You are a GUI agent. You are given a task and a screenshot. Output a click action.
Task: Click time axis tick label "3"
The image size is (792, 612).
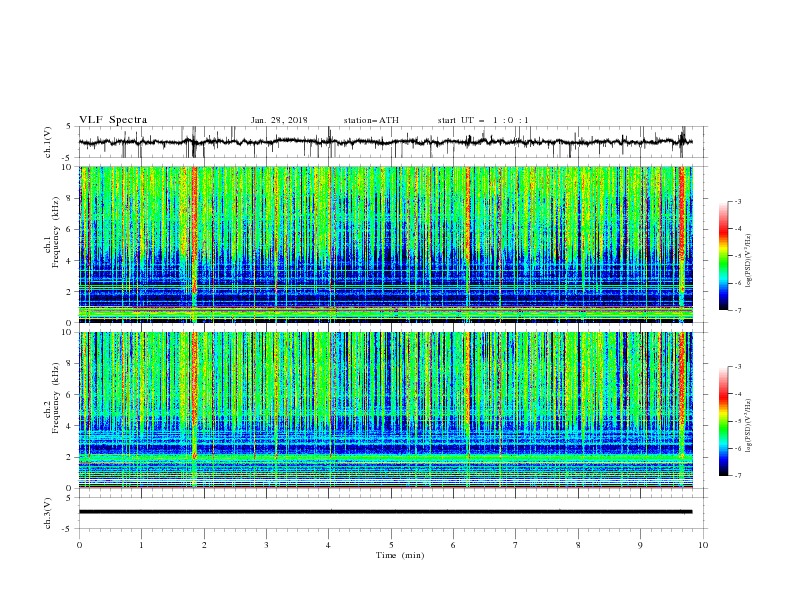click(x=266, y=545)
